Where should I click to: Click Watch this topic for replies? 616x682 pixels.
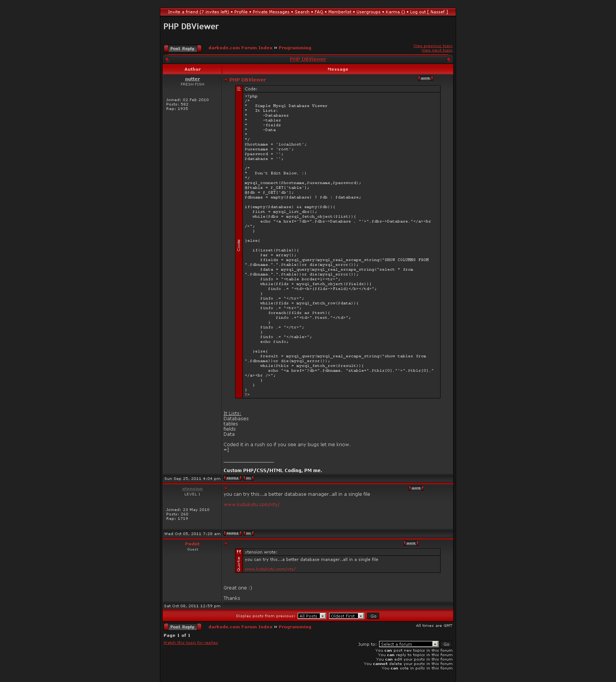[x=191, y=643]
